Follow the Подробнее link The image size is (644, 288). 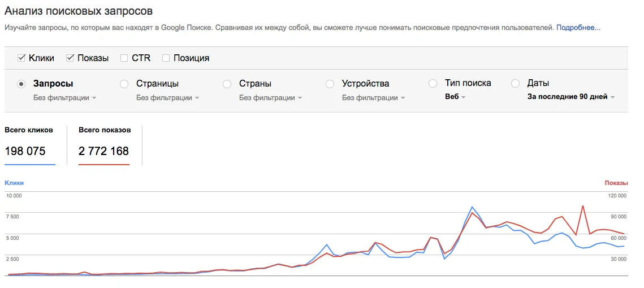coord(578,27)
